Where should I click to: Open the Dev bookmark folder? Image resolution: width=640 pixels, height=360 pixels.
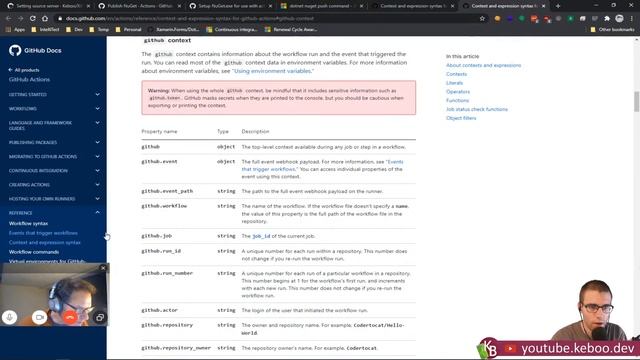click(x=75, y=30)
